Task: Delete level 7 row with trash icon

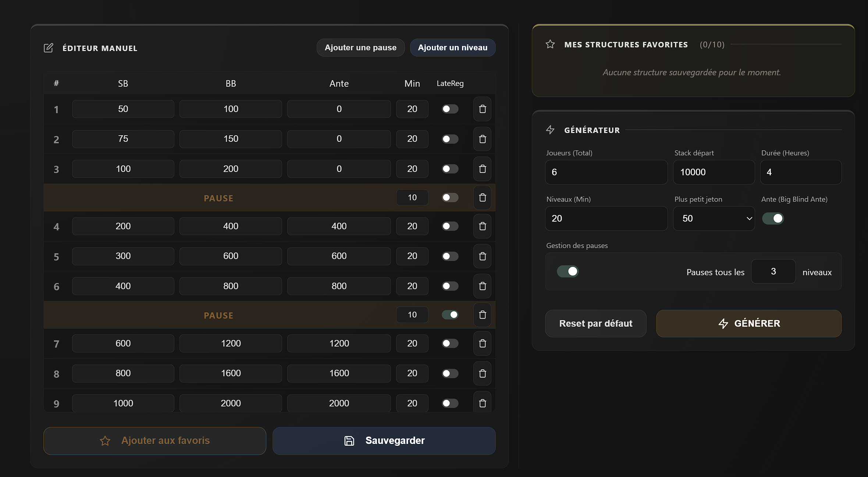Action: point(482,344)
